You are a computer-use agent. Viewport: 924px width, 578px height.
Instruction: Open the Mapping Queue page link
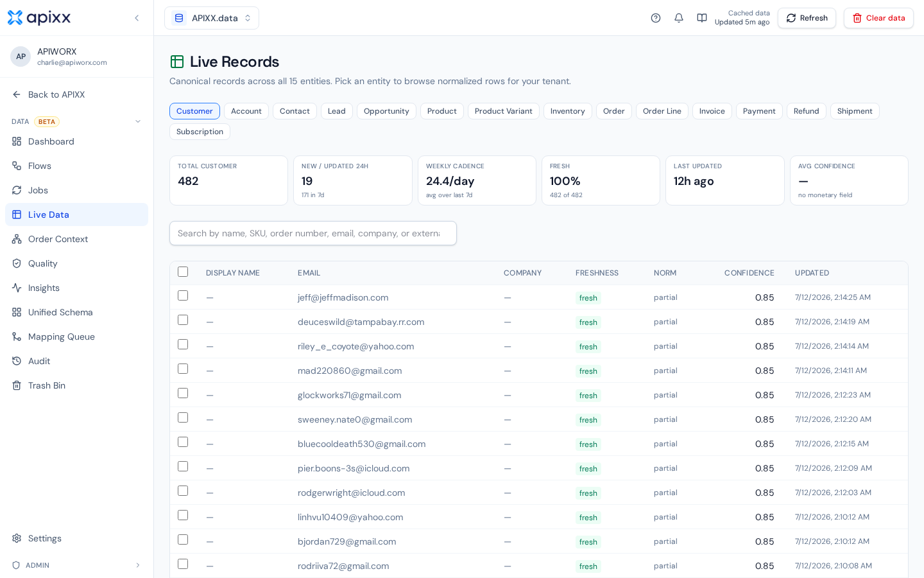76,337
